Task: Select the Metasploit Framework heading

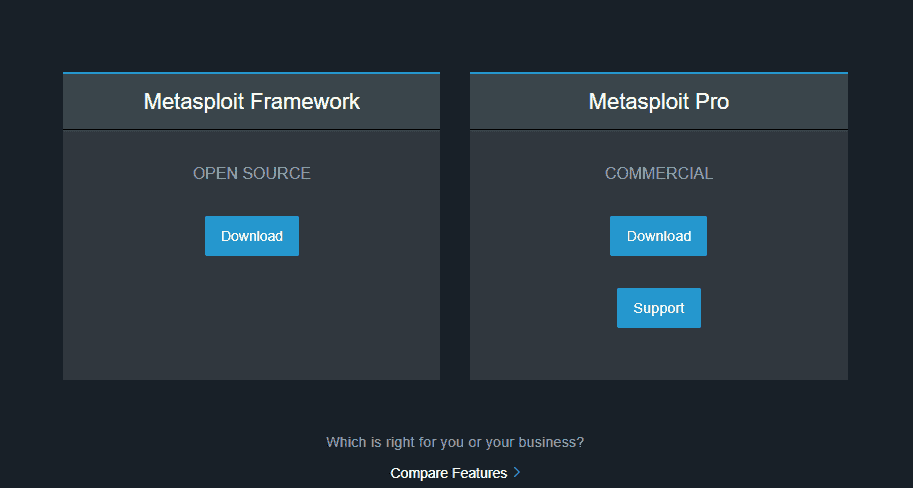Action: 252,101
